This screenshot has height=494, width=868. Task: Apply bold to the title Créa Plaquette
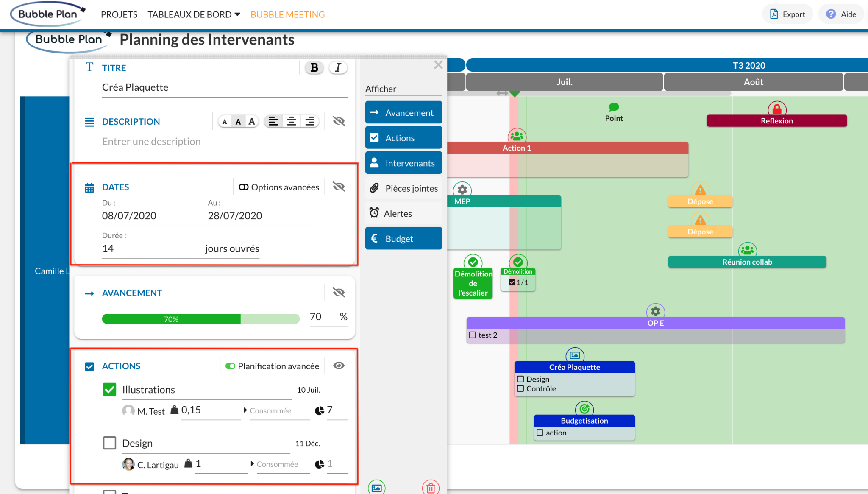(314, 67)
